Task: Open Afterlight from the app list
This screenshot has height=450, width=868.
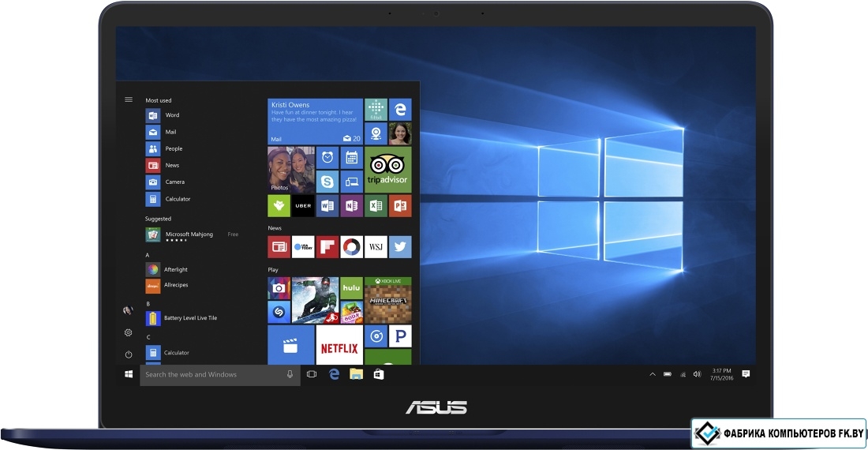Action: click(x=167, y=269)
